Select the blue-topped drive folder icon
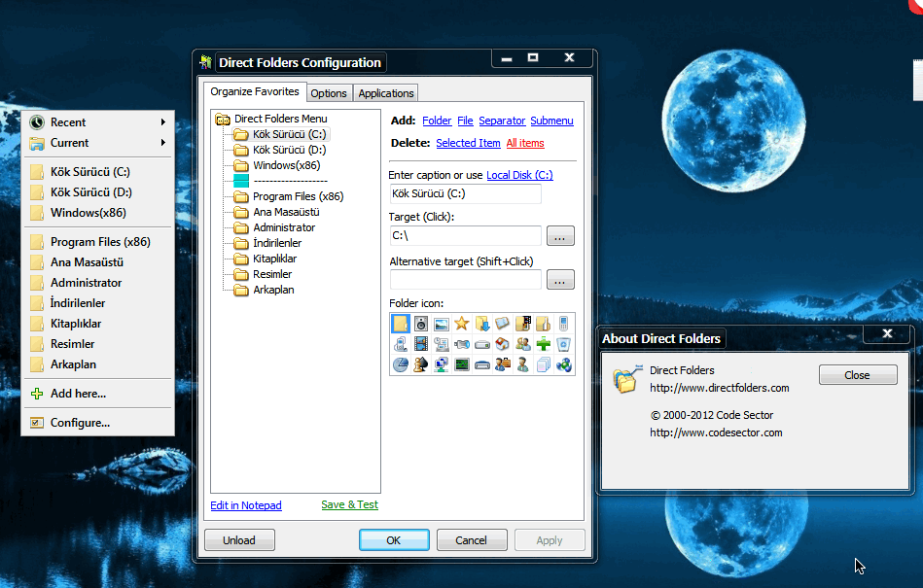Image resolution: width=923 pixels, height=588 pixels. pos(482,364)
